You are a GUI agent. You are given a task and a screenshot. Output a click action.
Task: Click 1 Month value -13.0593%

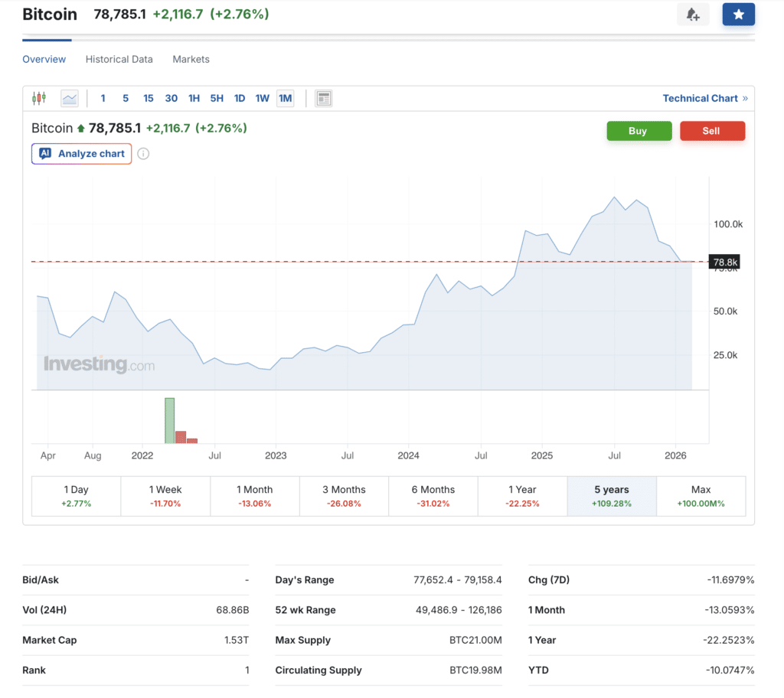730,610
